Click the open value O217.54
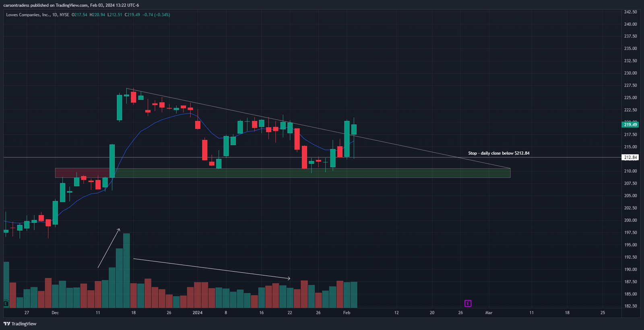 (79, 15)
